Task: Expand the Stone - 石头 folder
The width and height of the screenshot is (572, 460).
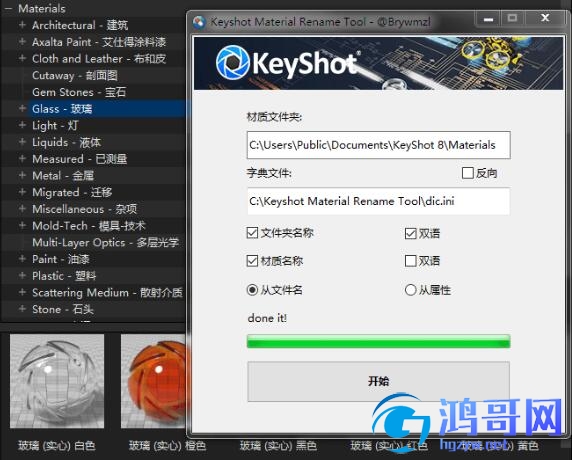Action: pyautogui.click(x=22, y=309)
